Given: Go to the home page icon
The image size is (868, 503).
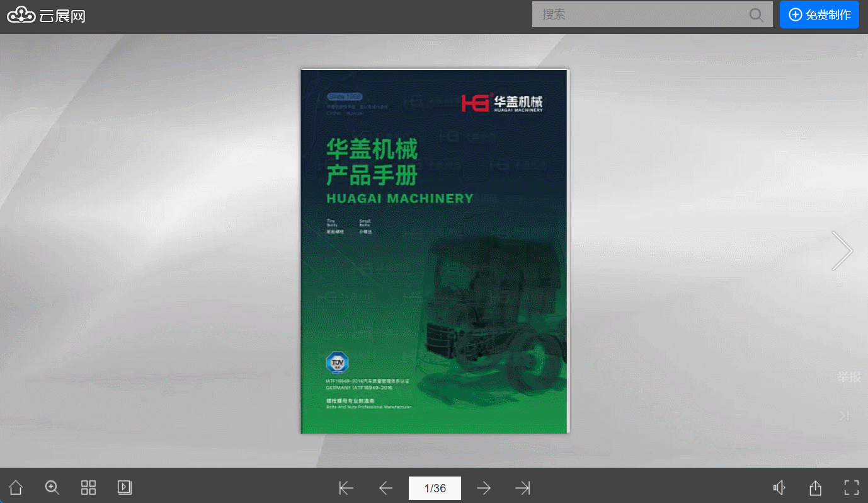Looking at the screenshot, I should point(16,487).
